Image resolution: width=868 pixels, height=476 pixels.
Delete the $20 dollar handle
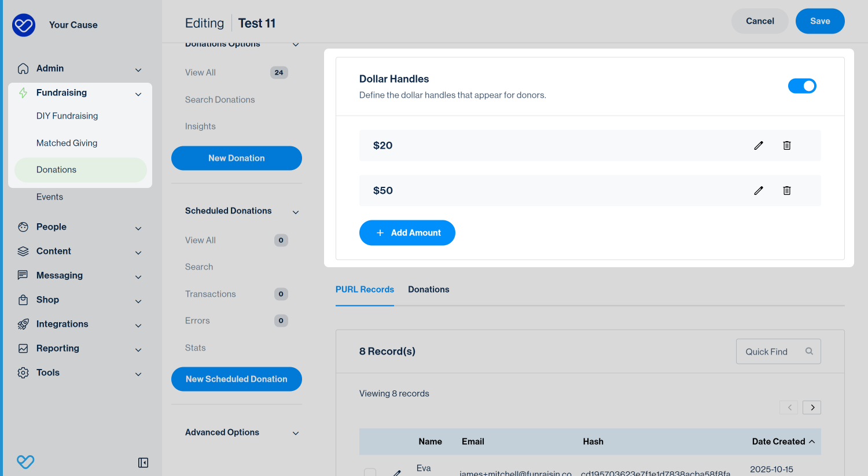(x=787, y=145)
